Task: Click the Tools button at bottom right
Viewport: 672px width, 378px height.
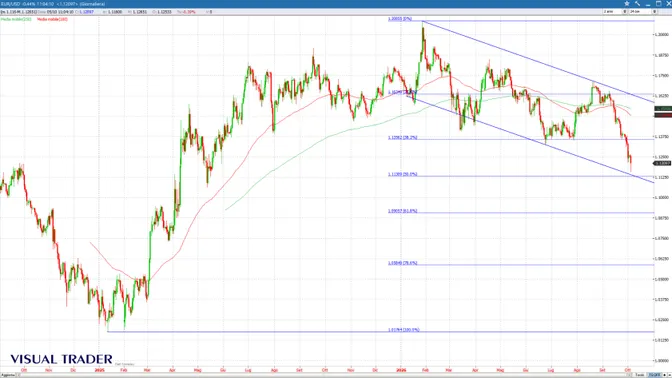Action: tap(639, 375)
